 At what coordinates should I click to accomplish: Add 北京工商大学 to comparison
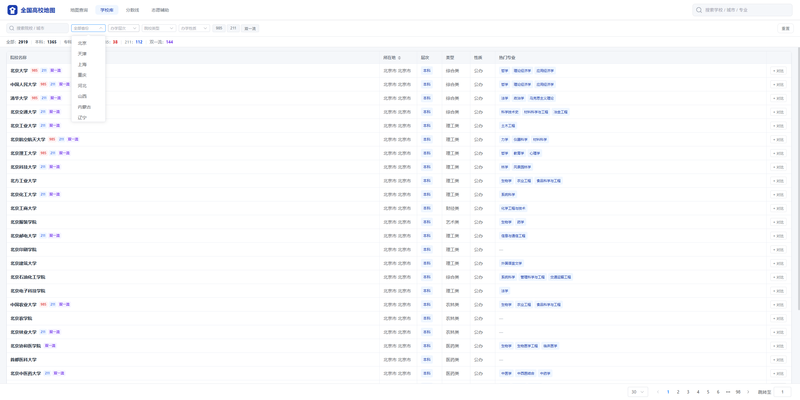778,208
